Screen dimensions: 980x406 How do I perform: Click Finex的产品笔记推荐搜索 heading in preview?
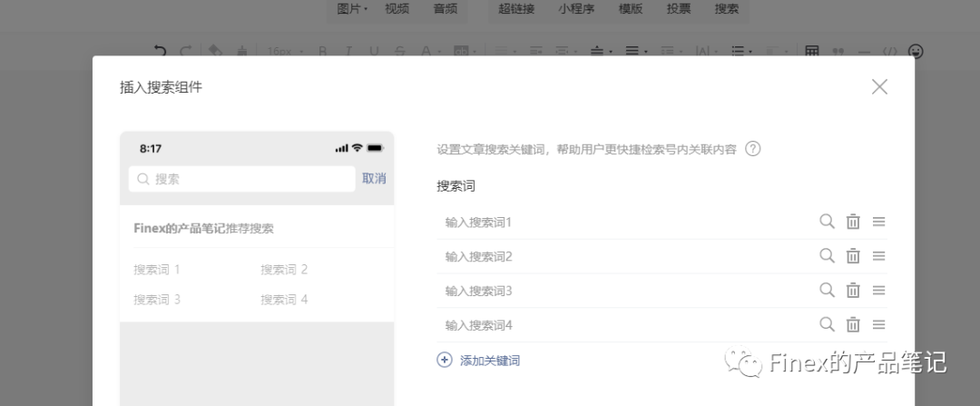click(x=204, y=228)
